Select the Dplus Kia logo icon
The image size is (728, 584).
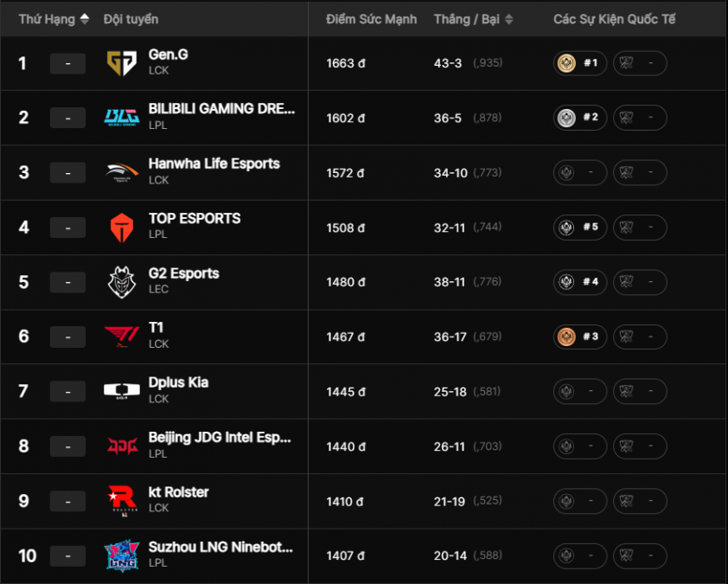click(x=122, y=391)
